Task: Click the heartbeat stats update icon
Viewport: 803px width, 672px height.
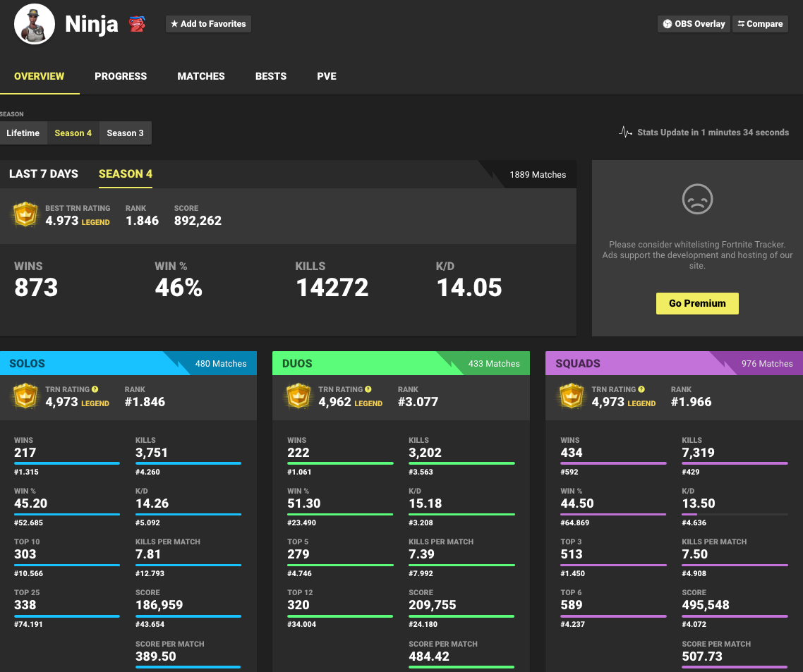Action: [x=625, y=132]
